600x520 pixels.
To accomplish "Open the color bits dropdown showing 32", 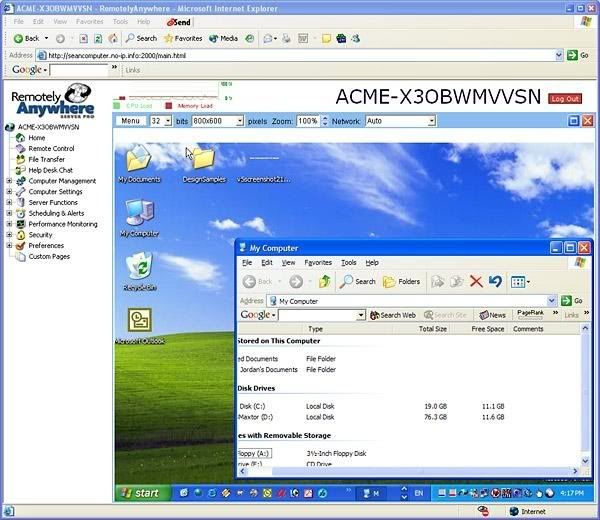I will point(161,121).
